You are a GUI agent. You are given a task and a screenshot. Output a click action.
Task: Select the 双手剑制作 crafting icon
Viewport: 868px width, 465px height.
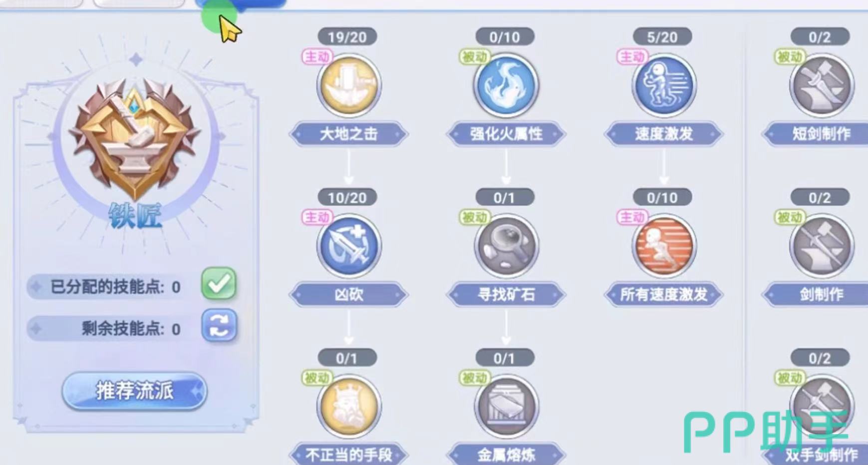(821, 407)
